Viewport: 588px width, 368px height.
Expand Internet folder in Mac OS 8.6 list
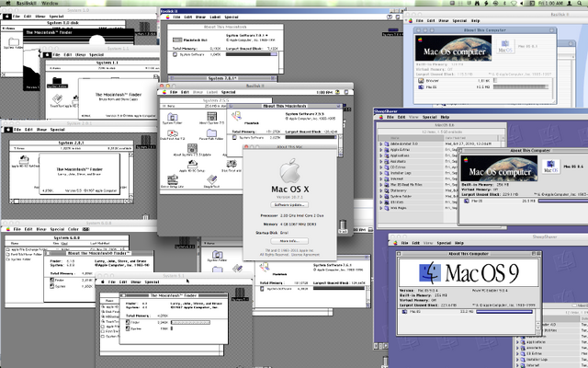381,178
